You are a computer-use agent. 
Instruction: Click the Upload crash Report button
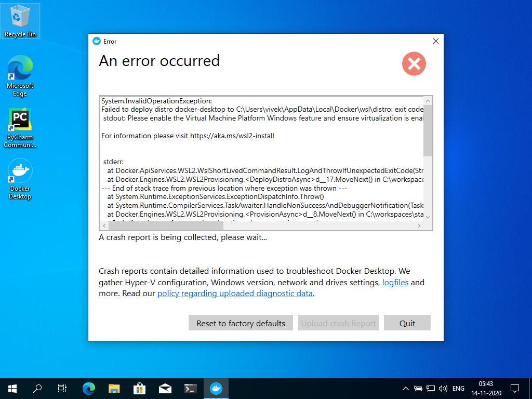coord(338,323)
